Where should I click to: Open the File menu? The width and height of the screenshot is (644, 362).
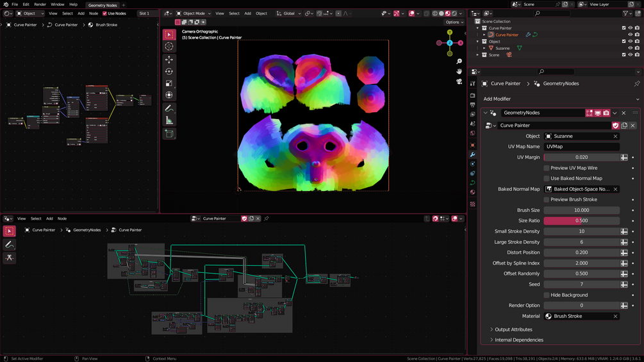pyautogui.click(x=15, y=4)
